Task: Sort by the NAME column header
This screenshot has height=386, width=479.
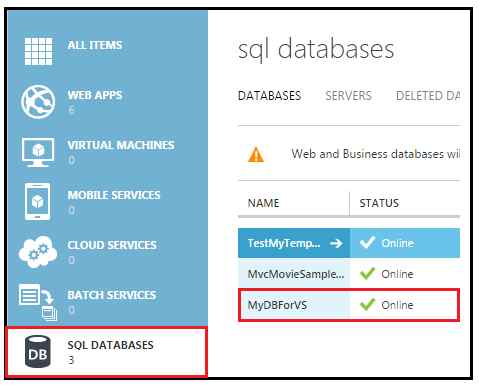Action: tap(263, 203)
